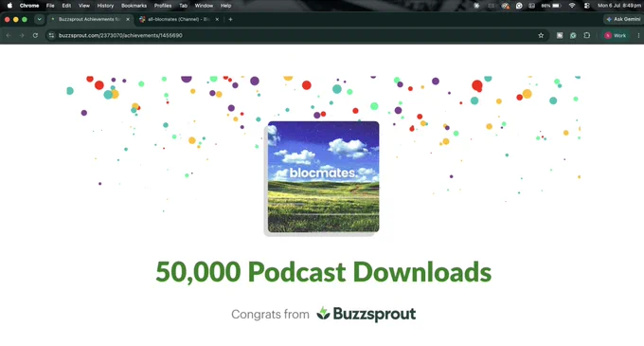Click the Congrats from text

[x=270, y=315]
